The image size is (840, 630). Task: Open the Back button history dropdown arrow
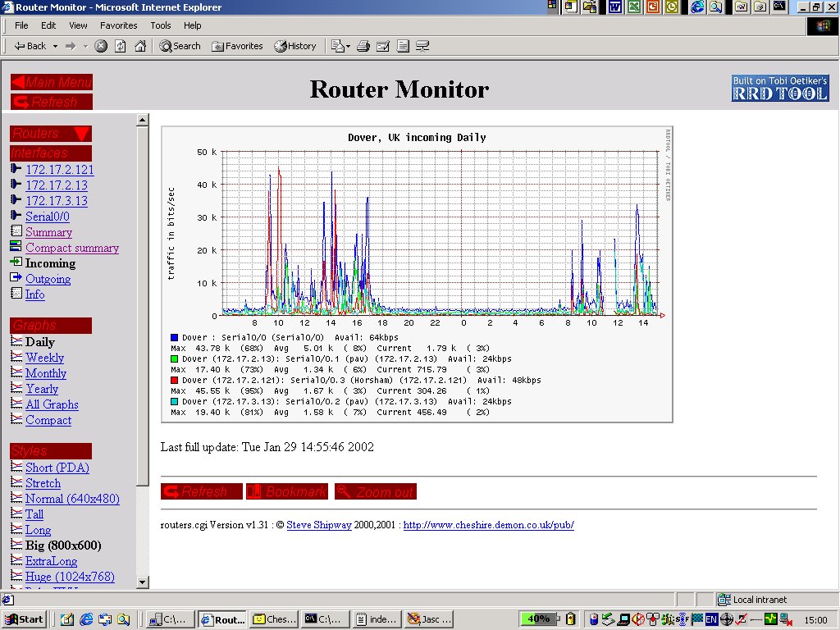pyautogui.click(x=56, y=46)
